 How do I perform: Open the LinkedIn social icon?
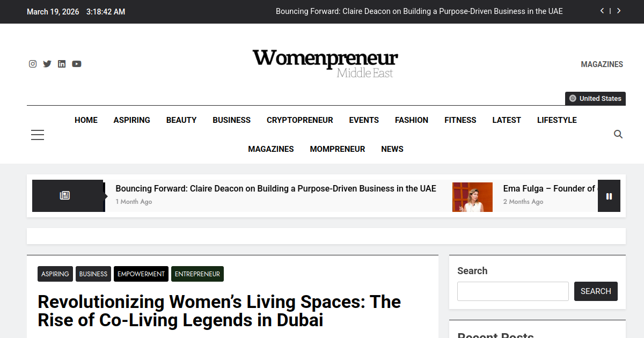pos(62,64)
